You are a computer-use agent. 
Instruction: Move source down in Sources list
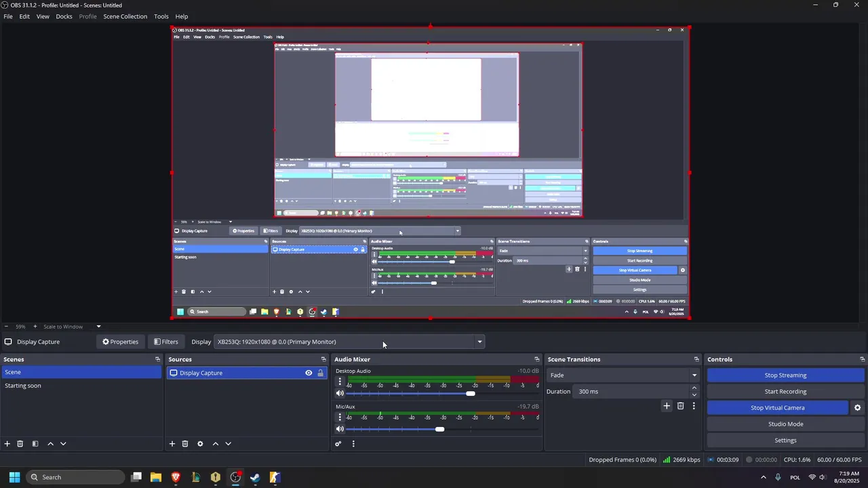coord(228,444)
